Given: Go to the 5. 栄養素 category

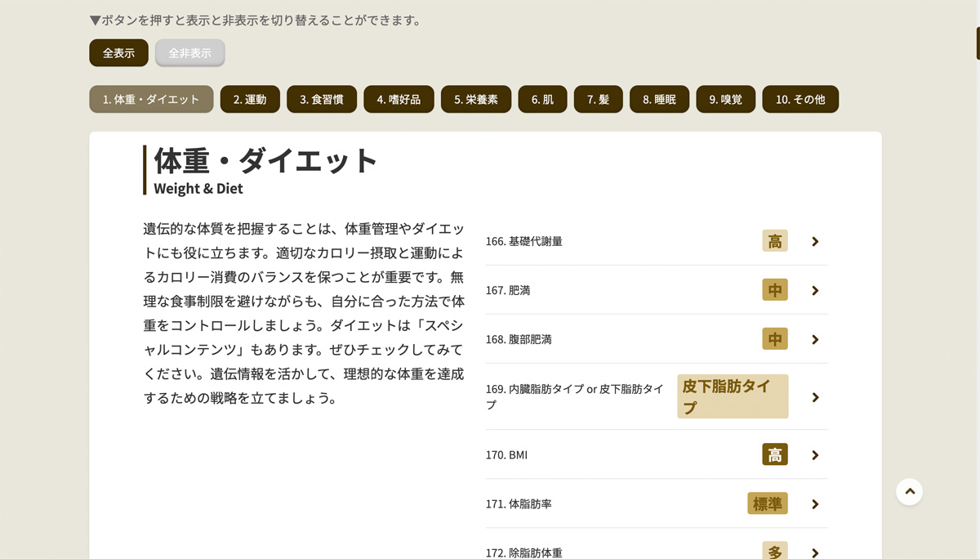Looking at the screenshot, I should tap(475, 100).
